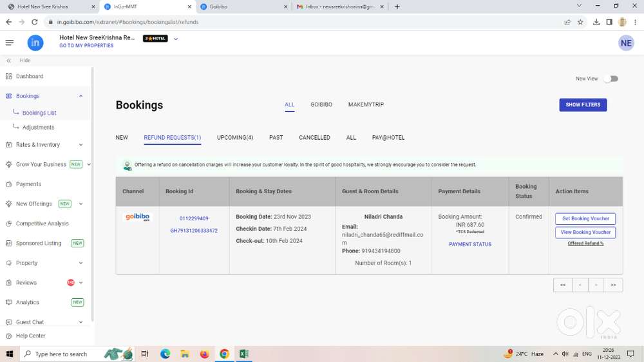Expand the Rates & Inventory menu
Screen dimensions: 644x362
(80, 145)
